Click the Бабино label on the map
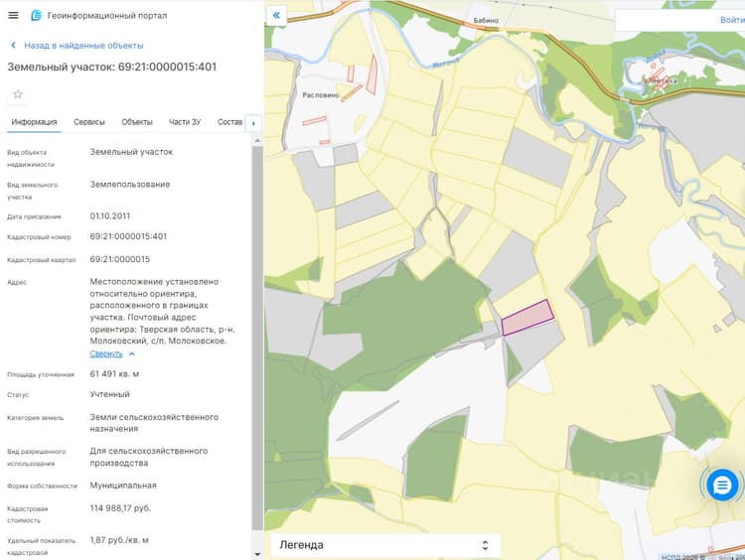The width and height of the screenshot is (745, 560). point(486,21)
